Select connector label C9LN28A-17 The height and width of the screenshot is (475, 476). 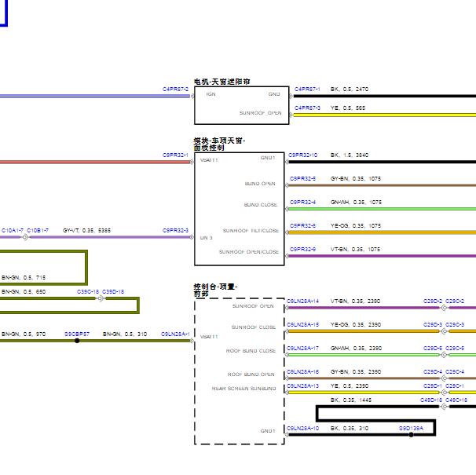coord(302,349)
